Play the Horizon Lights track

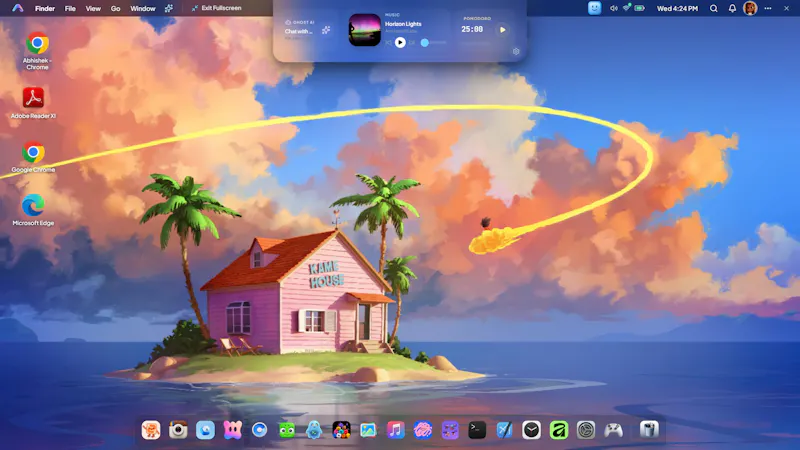(400, 42)
